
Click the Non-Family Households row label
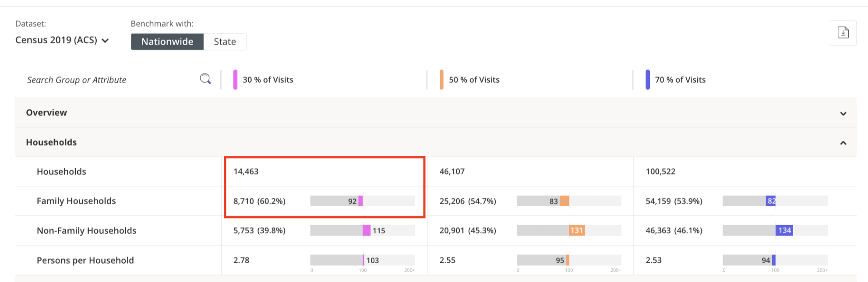86,231
